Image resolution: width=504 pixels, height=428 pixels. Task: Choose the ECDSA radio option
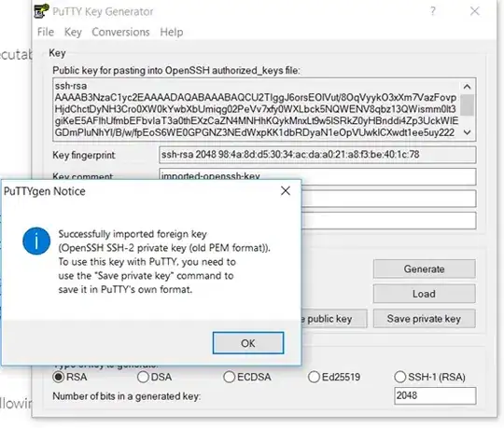(230, 377)
